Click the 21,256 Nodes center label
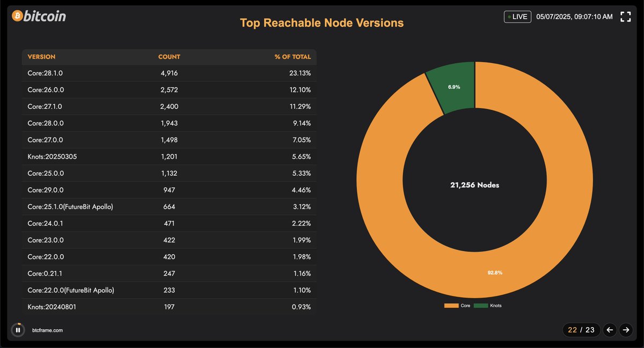The height and width of the screenshot is (348, 644). tap(474, 185)
